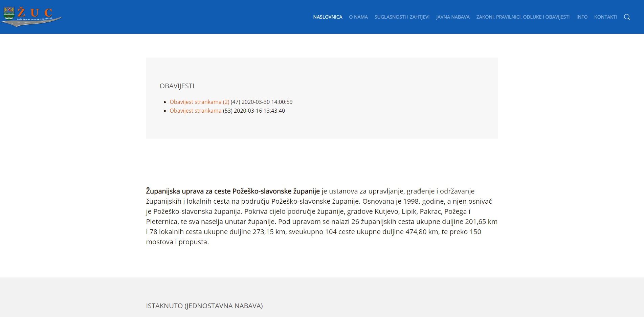The width and height of the screenshot is (644, 317).
Task: Click the 2020-03-16 13:43:40 timestamp
Action: [x=259, y=111]
